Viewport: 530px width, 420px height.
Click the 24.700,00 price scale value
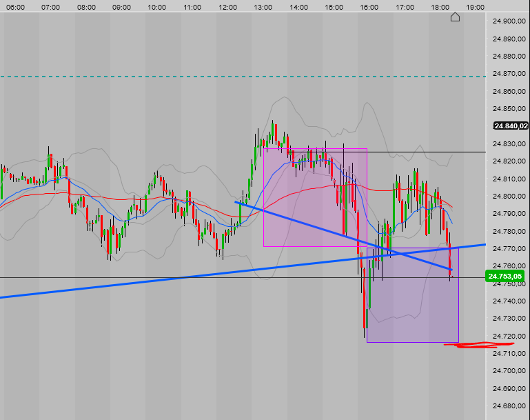click(509, 370)
